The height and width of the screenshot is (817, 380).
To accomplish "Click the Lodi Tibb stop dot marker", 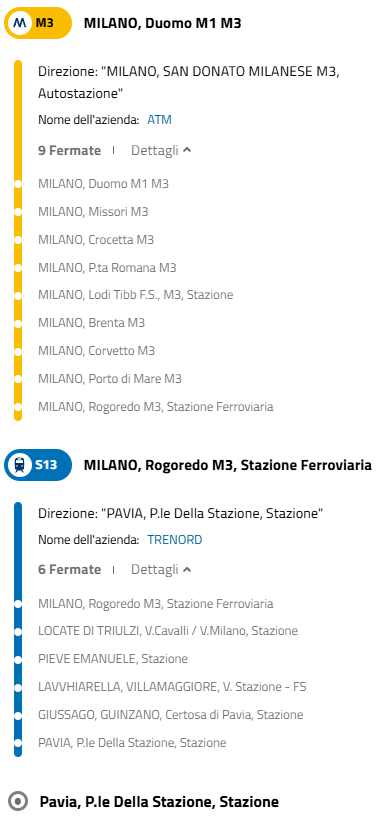I will pyautogui.click(x=18, y=295).
